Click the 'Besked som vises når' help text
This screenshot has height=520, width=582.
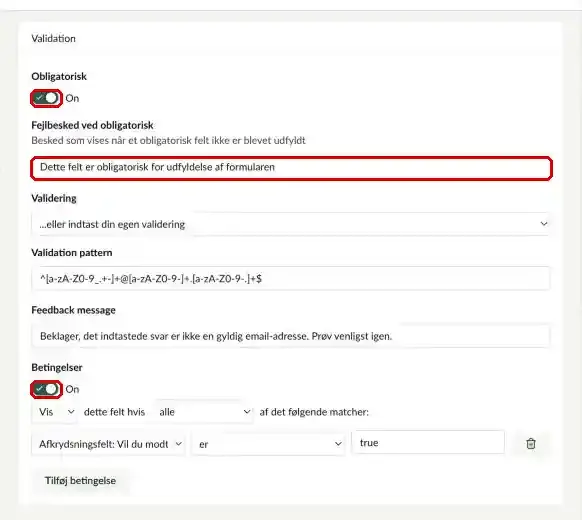point(168,141)
